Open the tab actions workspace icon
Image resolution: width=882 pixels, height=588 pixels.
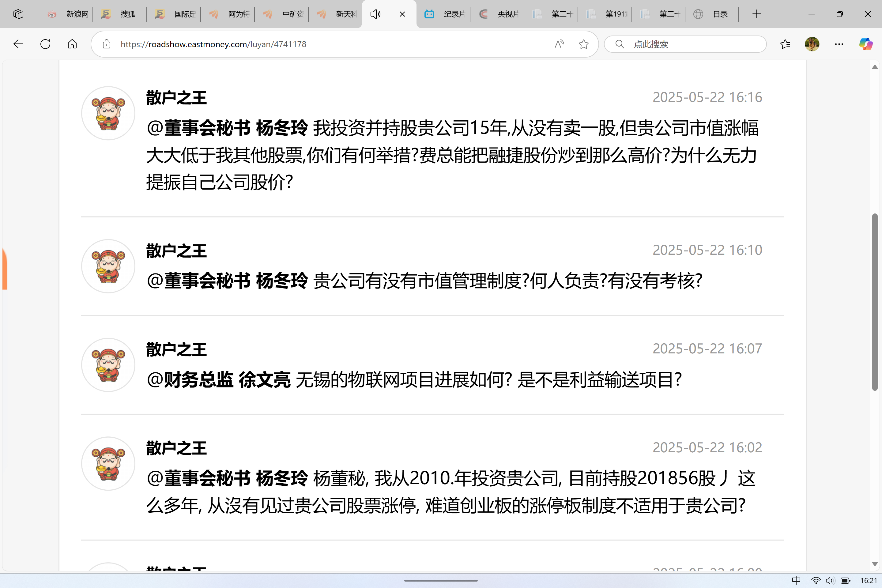pos(18,14)
